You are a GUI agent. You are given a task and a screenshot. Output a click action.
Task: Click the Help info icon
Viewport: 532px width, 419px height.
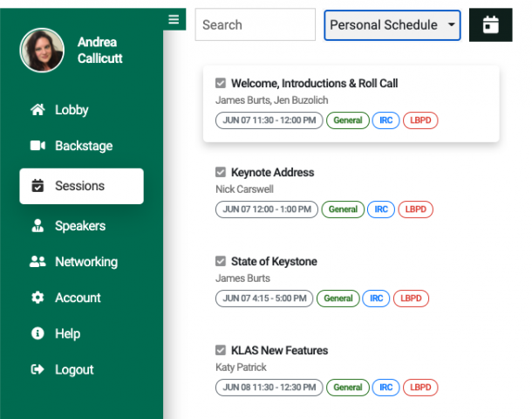click(38, 333)
